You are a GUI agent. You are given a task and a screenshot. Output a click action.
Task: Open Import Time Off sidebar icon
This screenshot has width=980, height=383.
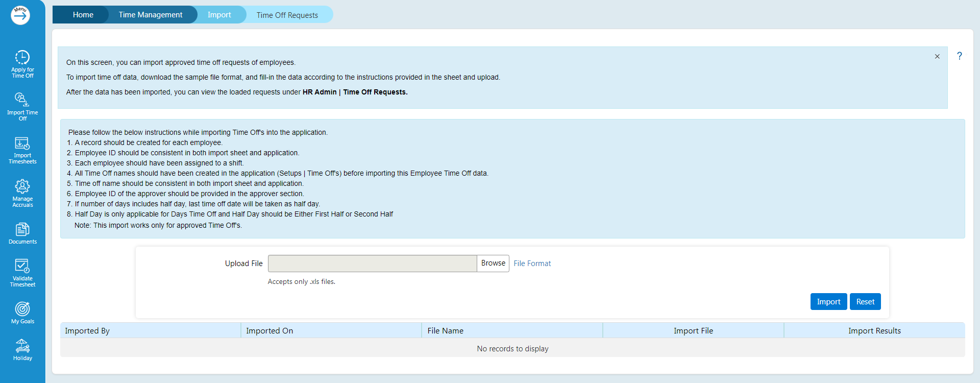pyautogui.click(x=22, y=106)
